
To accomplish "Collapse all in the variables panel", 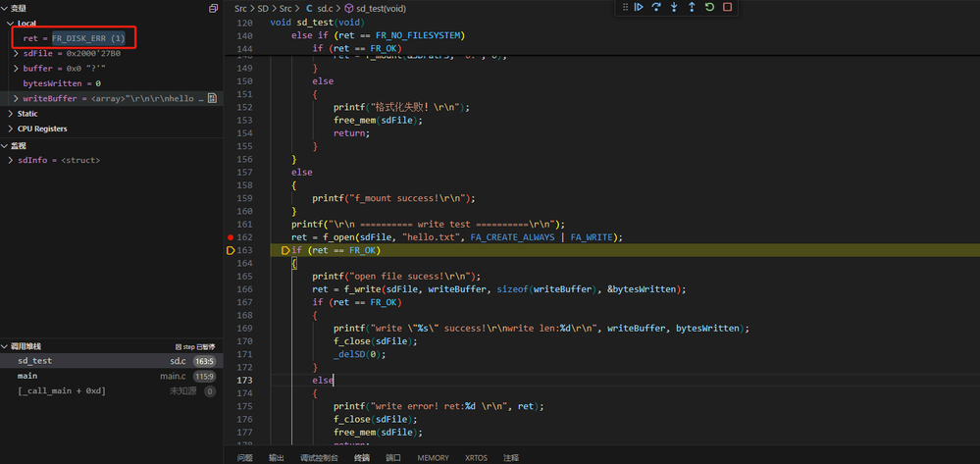I will pyautogui.click(x=214, y=8).
